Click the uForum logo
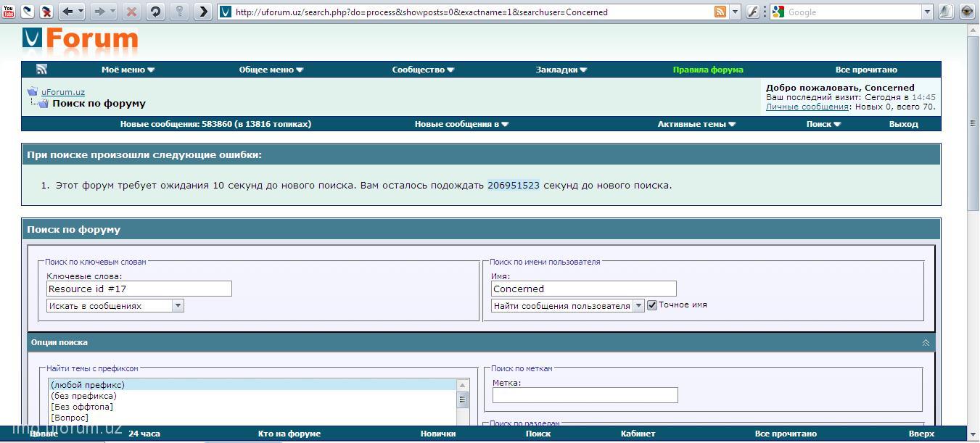 pyautogui.click(x=80, y=40)
